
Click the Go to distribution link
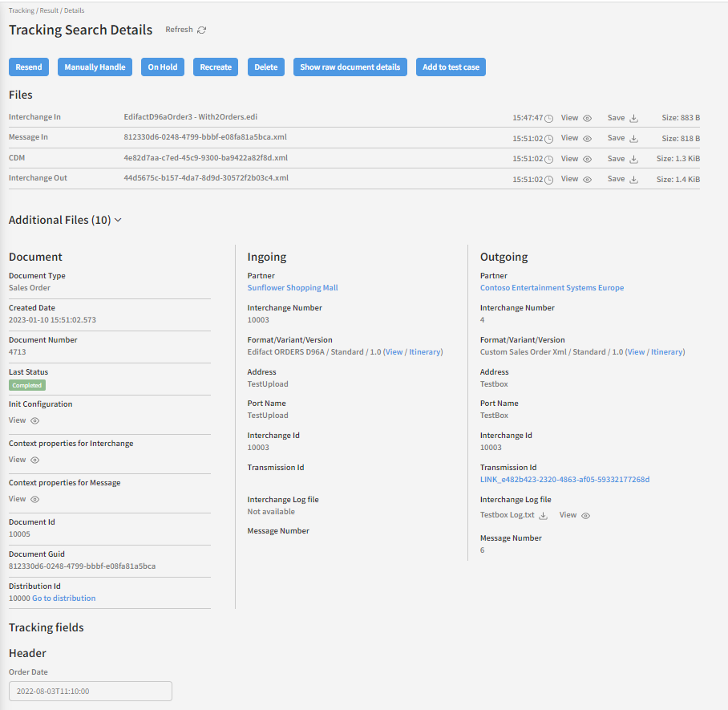coord(63,598)
